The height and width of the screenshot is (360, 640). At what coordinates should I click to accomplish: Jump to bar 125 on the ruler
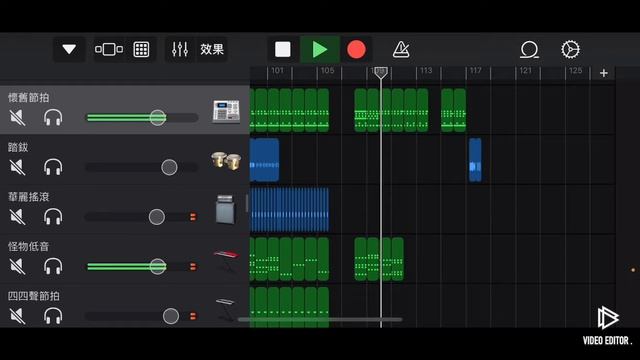tap(576, 71)
